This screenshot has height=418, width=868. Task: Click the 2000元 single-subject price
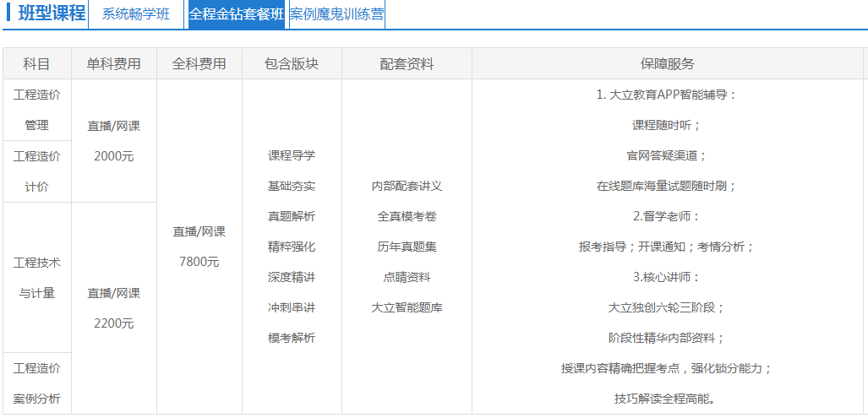click(114, 156)
